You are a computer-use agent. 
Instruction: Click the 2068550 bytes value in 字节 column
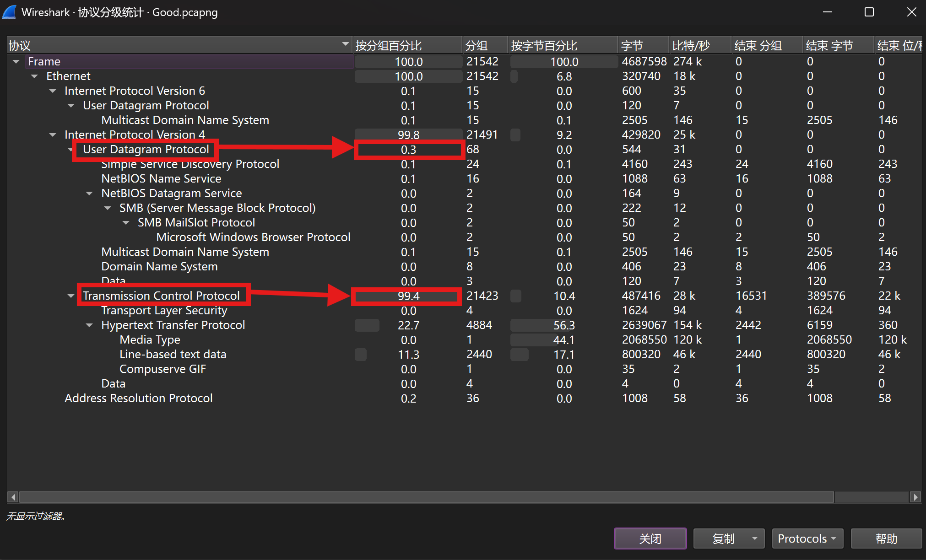[x=644, y=339]
